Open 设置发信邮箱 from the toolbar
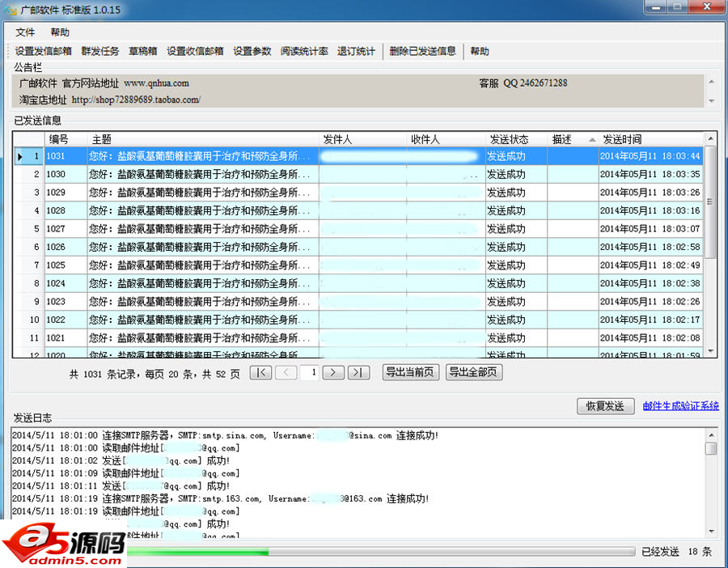 (x=44, y=52)
